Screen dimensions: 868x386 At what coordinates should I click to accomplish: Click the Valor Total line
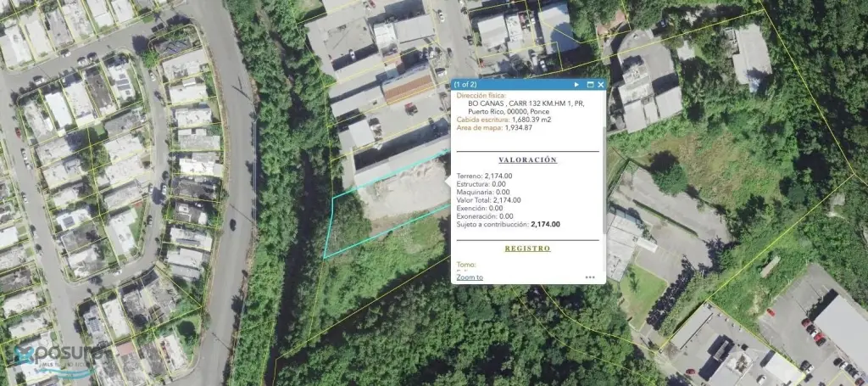click(488, 200)
